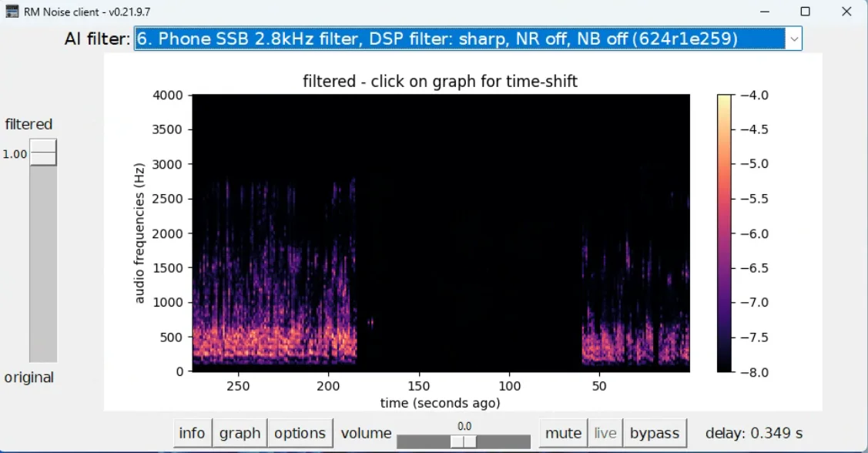Open the AI filter dropdown arrow
The height and width of the screenshot is (453, 868).
click(x=794, y=39)
